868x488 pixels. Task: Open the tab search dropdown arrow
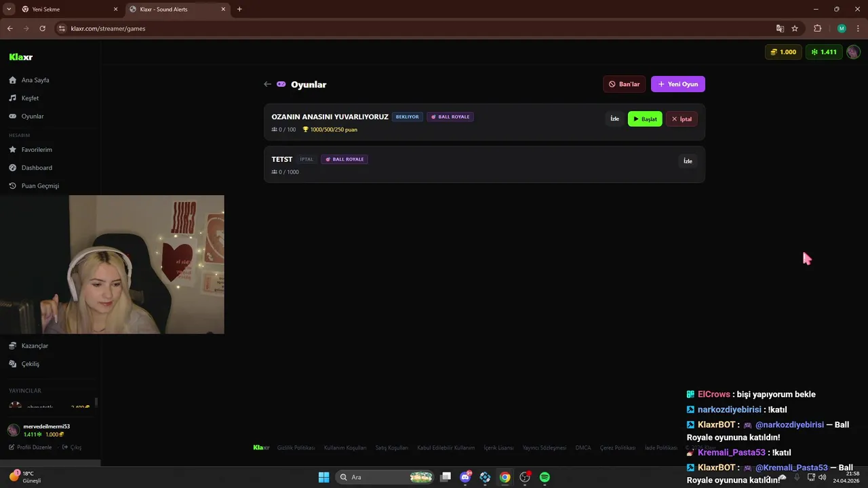(9, 9)
